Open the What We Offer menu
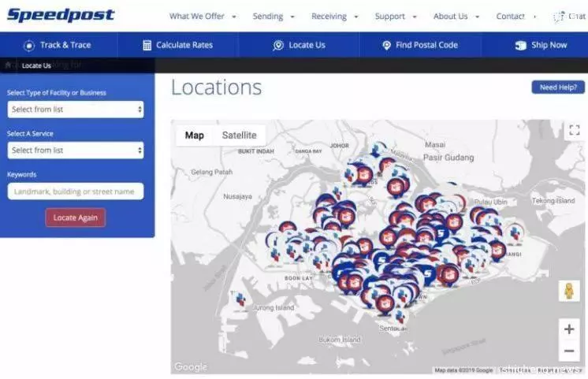The height and width of the screenshot is (379, 588). pyautogui.click(x=203, y=17)
